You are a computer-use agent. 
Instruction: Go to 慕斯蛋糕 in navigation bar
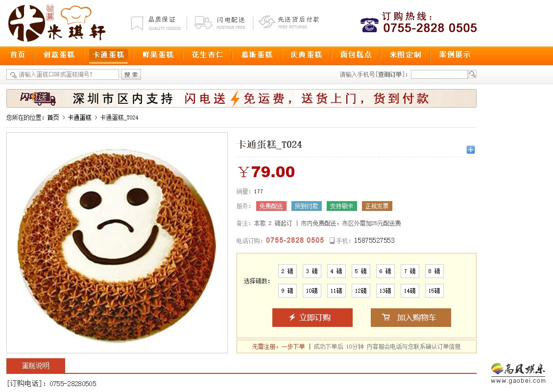[x=257, y=55]
